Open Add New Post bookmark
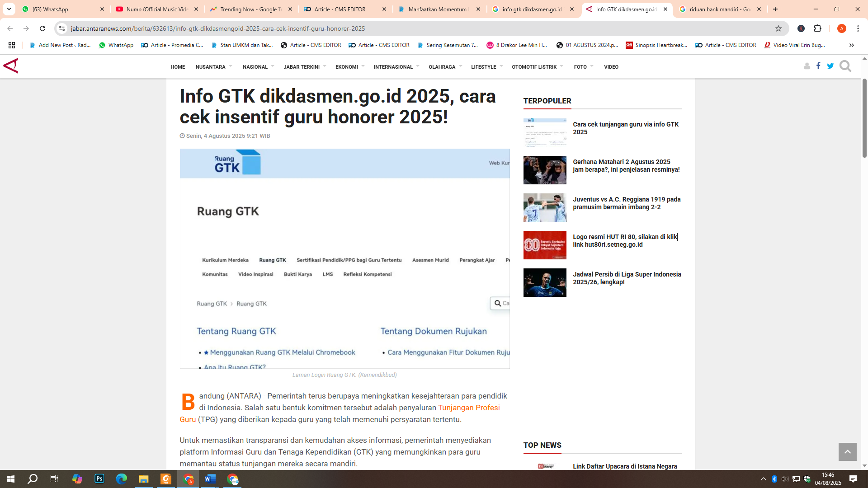Screen dimensions: 868x488 (60, 45)
